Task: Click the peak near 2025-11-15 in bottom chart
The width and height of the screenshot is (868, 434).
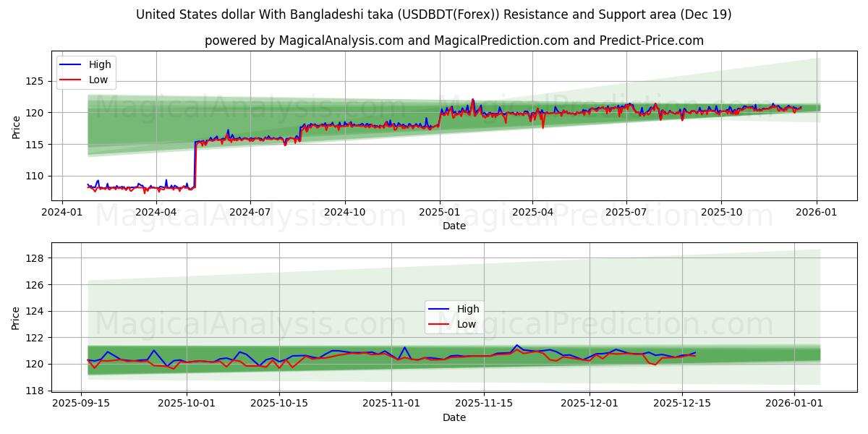Action: 516,346
